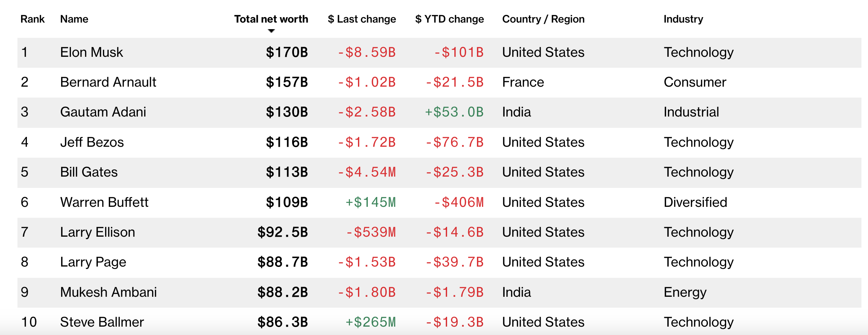Open Elon Musk's profile

pyautogui.click(x=92, y=52)
